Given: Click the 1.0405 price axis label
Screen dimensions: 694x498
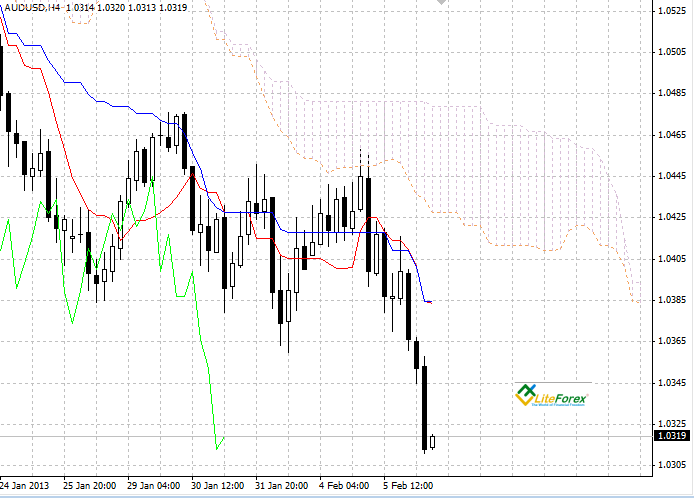Looking at the screenshot, I should pos(672,259).
